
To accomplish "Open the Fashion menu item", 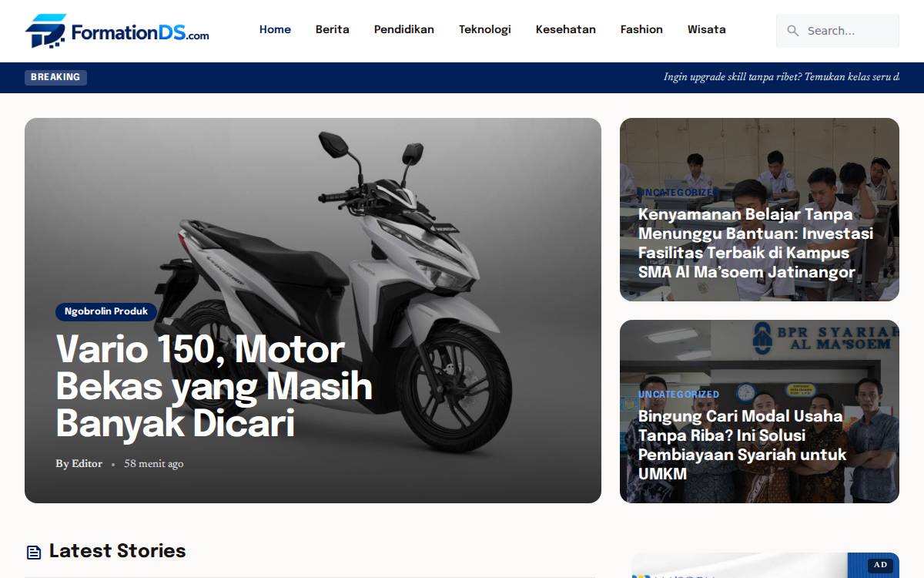I will coord(641,29).
